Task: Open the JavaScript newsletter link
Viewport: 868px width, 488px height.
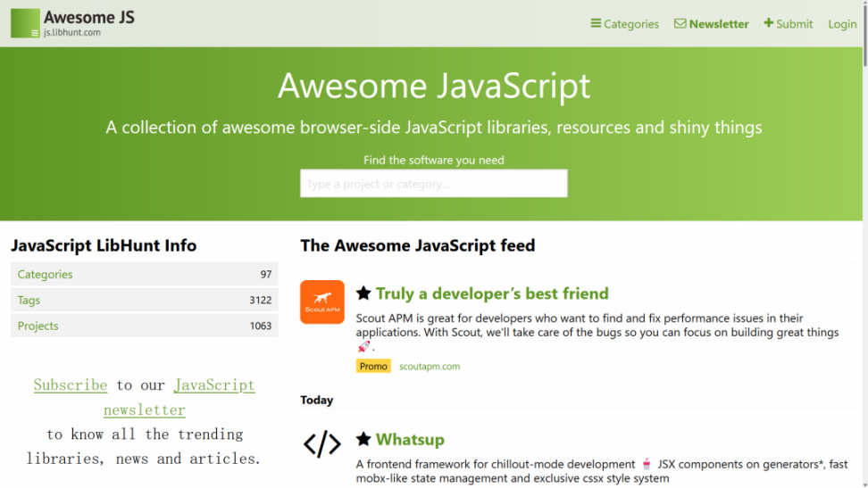Action: click(x=214, y=385)
